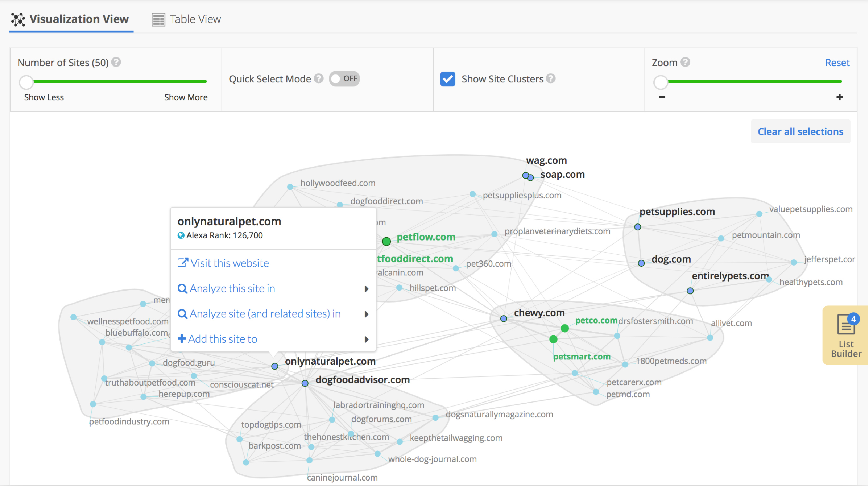Click the consciouscat.net label
The height and width of the screenshot is (486, 868).
point(241,385)
